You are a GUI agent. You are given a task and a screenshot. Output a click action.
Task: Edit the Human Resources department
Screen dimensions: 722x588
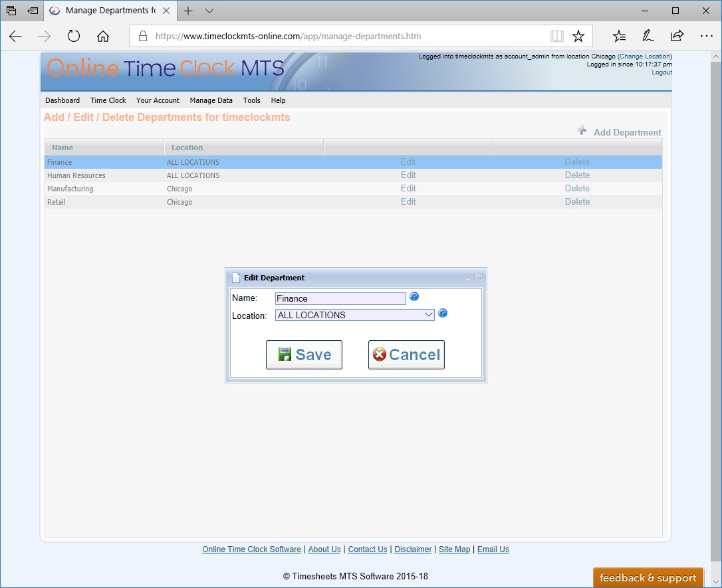[408, 175]
